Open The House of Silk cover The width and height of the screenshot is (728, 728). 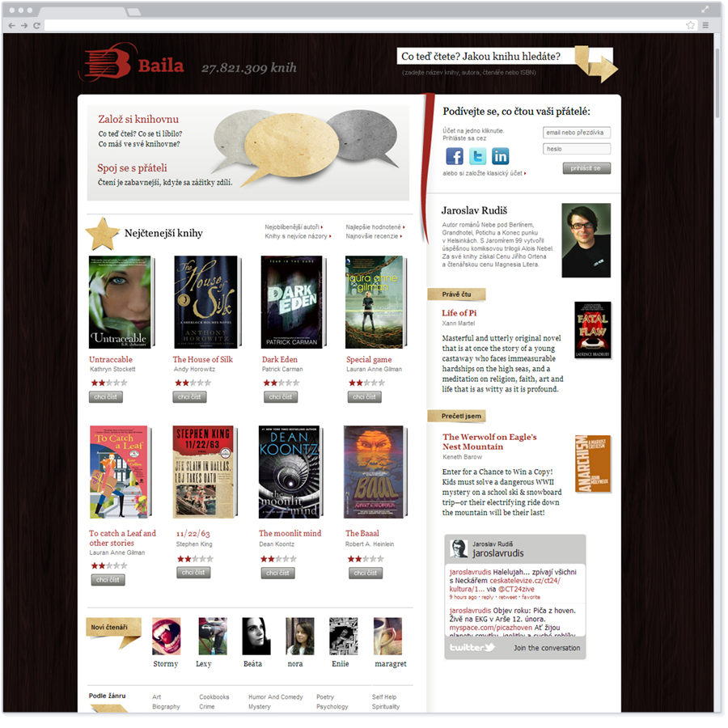207,303
